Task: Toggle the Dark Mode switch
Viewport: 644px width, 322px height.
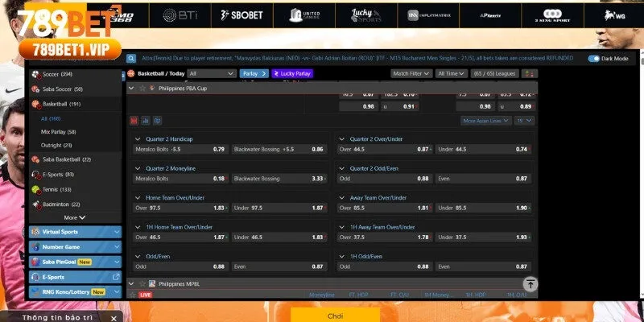Action: click(x=593, y=59)
